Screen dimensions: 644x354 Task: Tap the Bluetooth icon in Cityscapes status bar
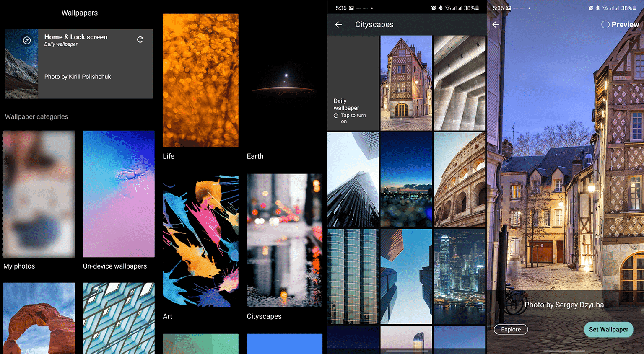(441, 8)
